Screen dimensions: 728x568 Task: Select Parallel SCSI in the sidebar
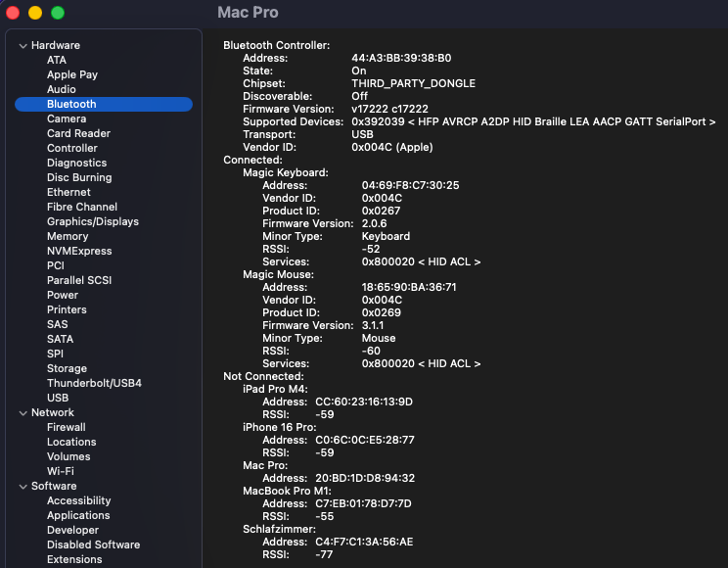click(x=79, y=280)
